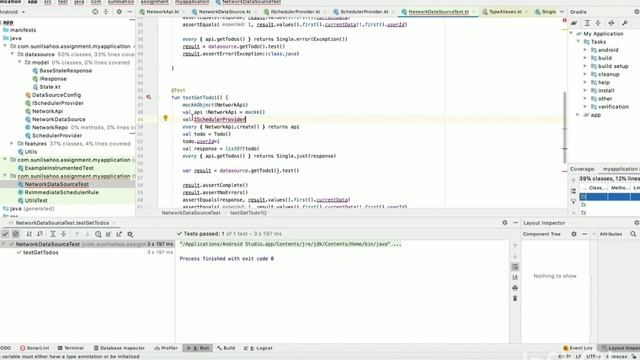Sort test results alphabetically in Run toolbar
This screenshot has height=360, width=640.
point(29,234)
